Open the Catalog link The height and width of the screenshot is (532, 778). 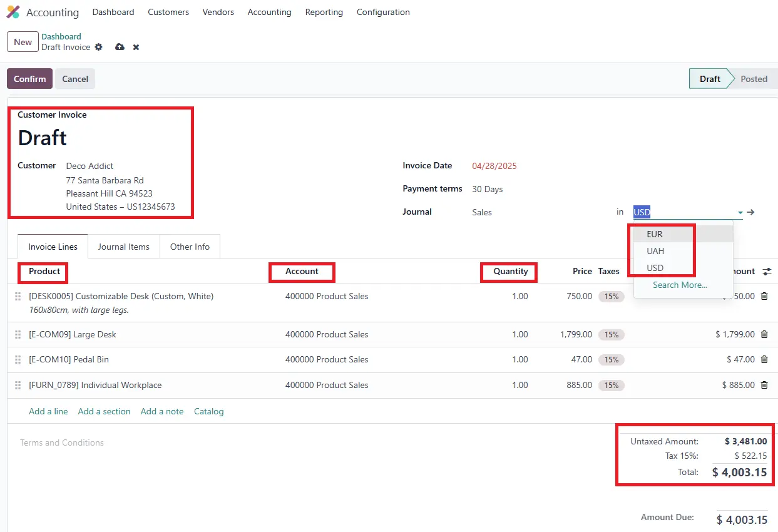208,411
